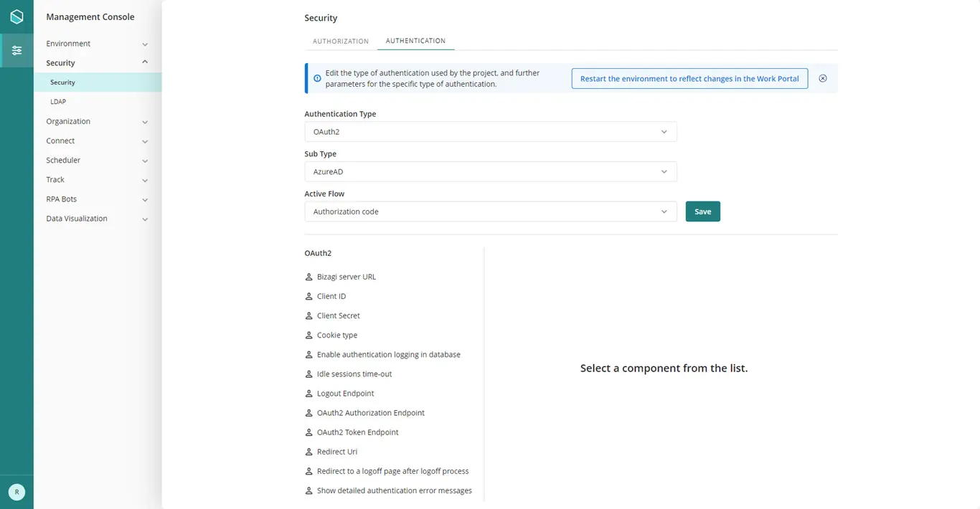Click the Bizagi logo icon

tap(17, 16)
